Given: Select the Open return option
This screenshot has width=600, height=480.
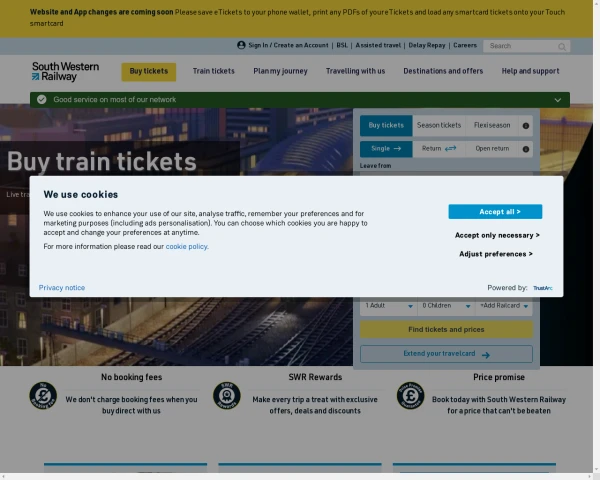Looking at the screenshot, I should pyautogui.click(x=491, y=149).
